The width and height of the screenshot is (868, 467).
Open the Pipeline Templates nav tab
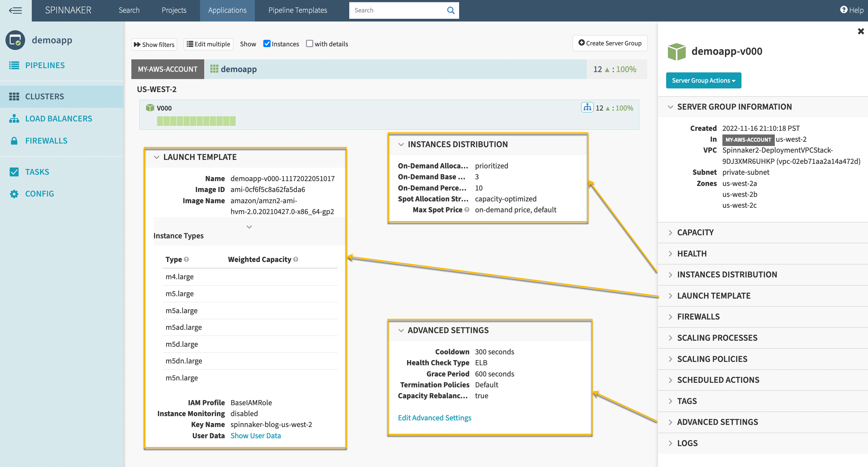pos(298,11)
